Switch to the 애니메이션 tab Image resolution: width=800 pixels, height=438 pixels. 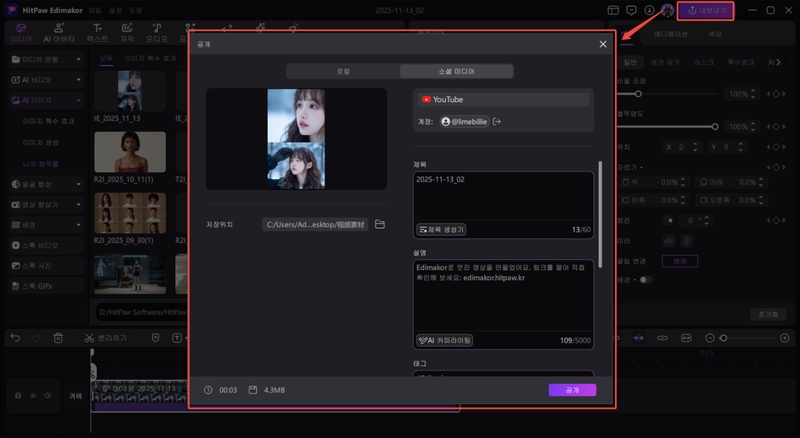tap(670, 34)
